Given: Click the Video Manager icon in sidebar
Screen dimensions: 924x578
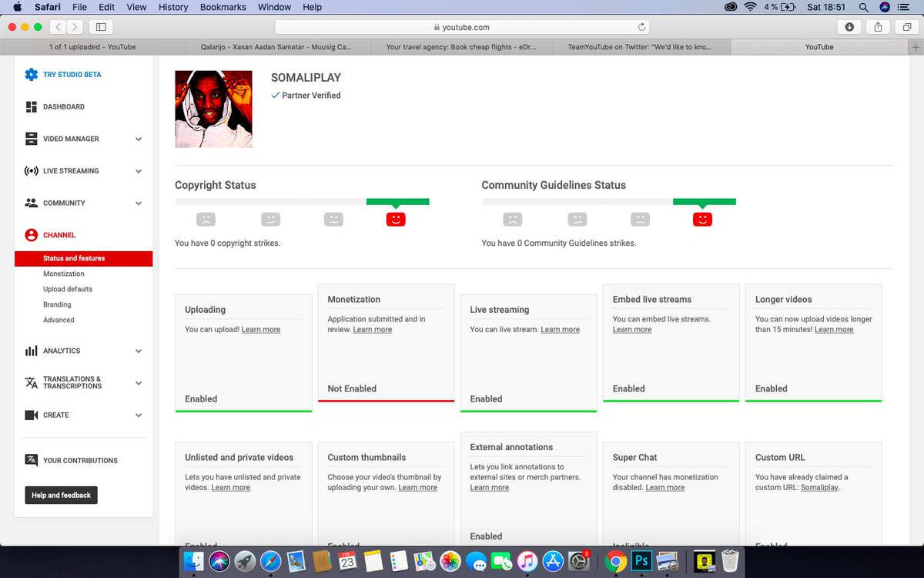Looking at the screenshot, I should pyautogui.click(x=31, y=139).
